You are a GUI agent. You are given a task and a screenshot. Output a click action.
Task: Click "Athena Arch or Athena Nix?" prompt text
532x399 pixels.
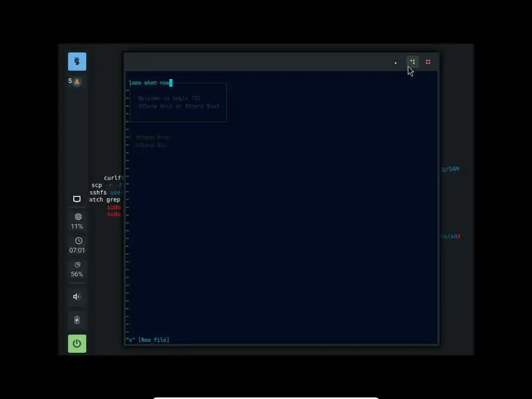point(179,106)
